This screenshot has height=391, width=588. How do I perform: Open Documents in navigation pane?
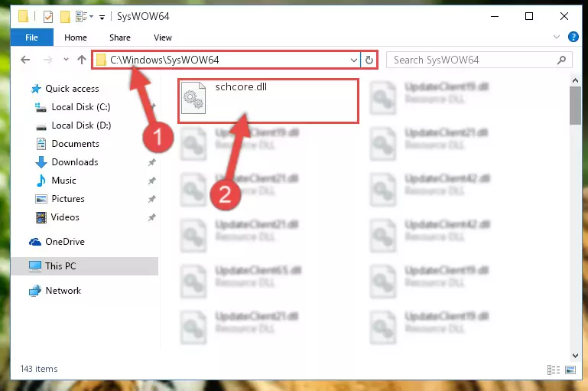pos(76,144)
